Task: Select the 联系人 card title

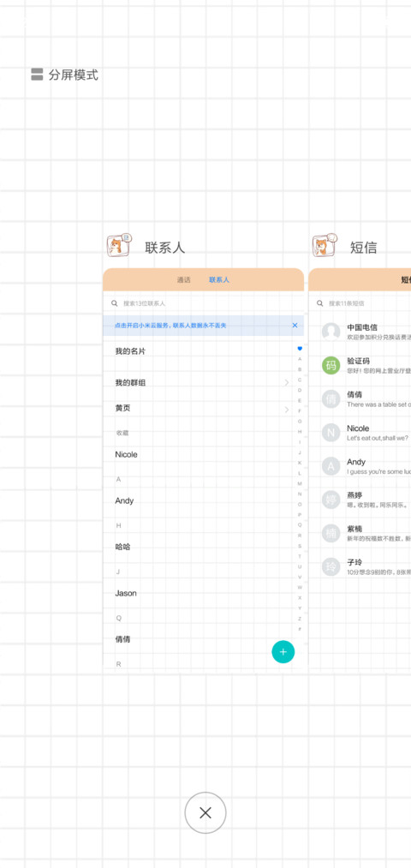Action: pyautogui.click(x=165, y=248)
